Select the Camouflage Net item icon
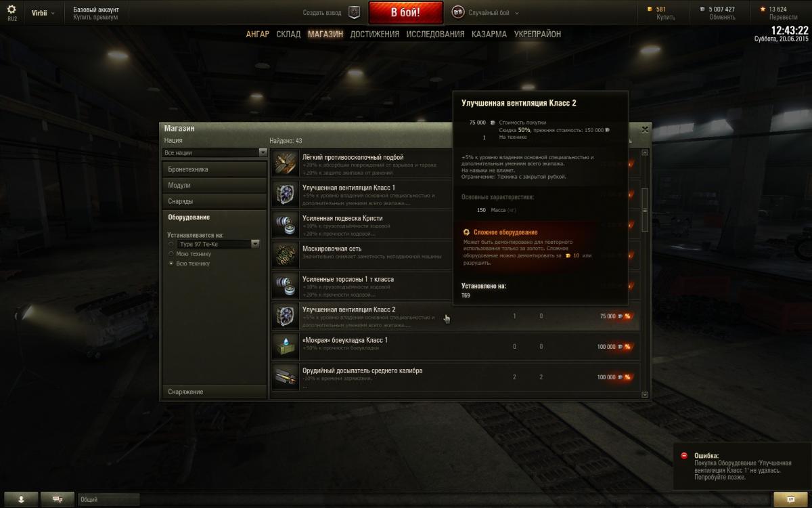812x508 pixels. 284,255
